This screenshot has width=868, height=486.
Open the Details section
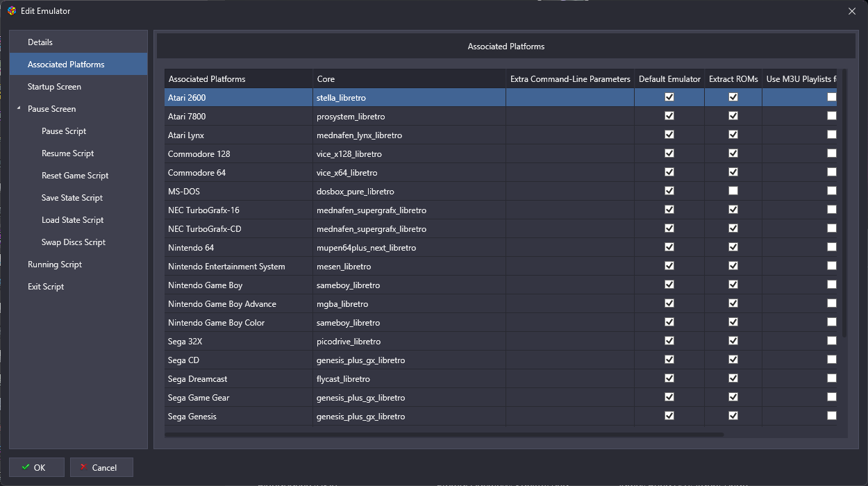click(x=78, y=42)
